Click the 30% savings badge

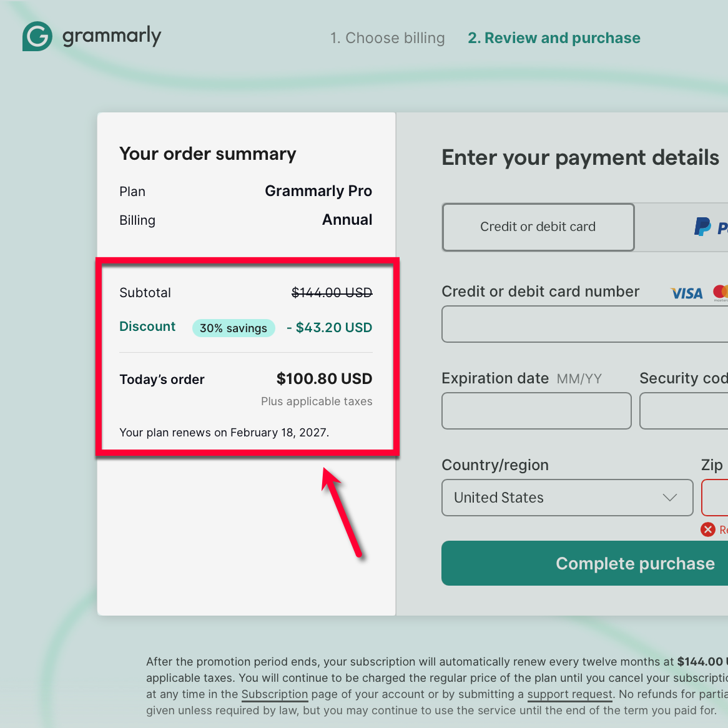click(x=234, y=328)
